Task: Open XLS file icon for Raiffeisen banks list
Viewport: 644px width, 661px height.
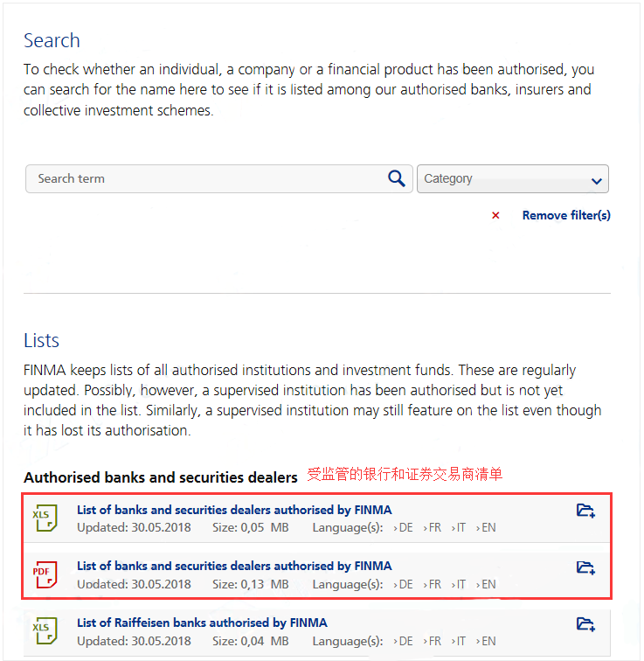Action: click(x=45, y=630)
